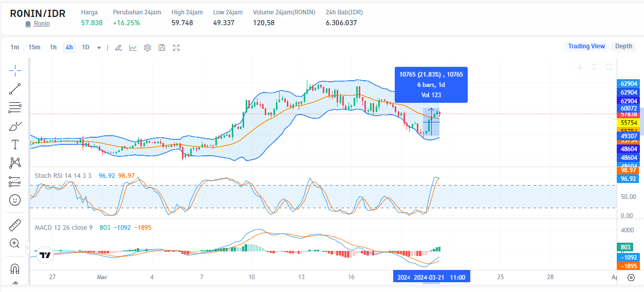Viewport: 644px width, 292px height.
Task: Switch to the Trading View tab
Action: click(586, 46)
